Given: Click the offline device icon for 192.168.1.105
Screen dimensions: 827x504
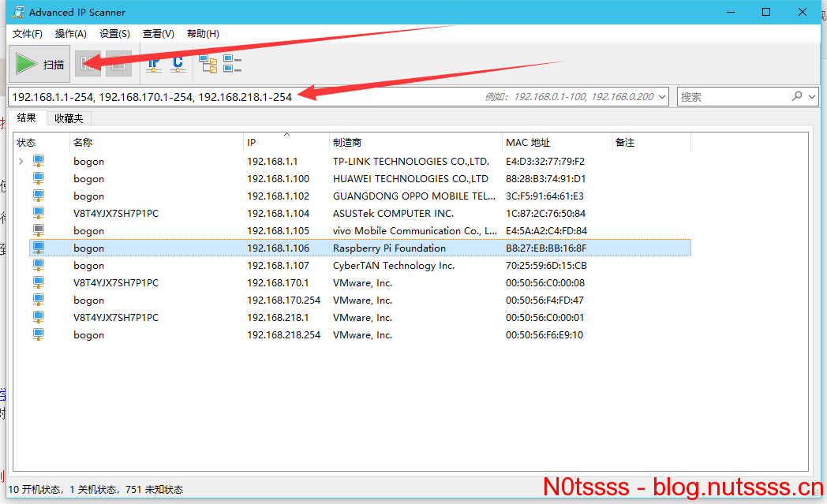Looking at the screenshot, I should (39, 230).
